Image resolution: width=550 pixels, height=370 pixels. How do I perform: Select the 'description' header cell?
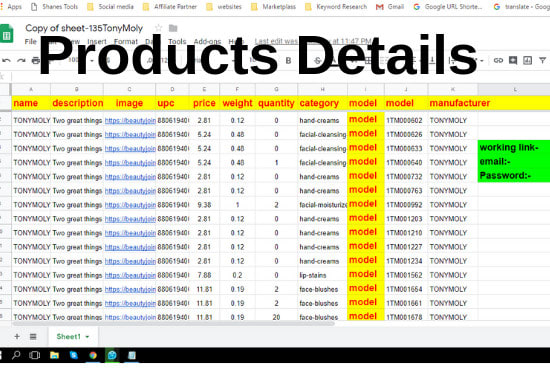click(x=77, y=103)
